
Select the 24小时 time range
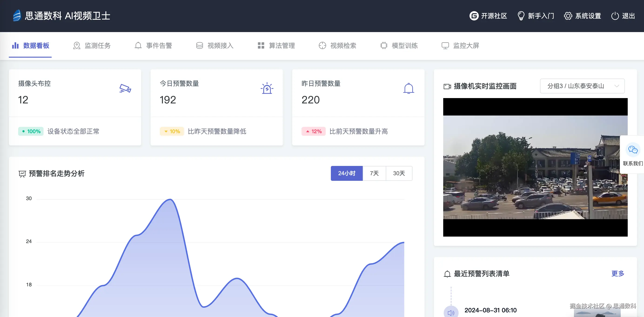pyautogui.click(x=346, y=173)
